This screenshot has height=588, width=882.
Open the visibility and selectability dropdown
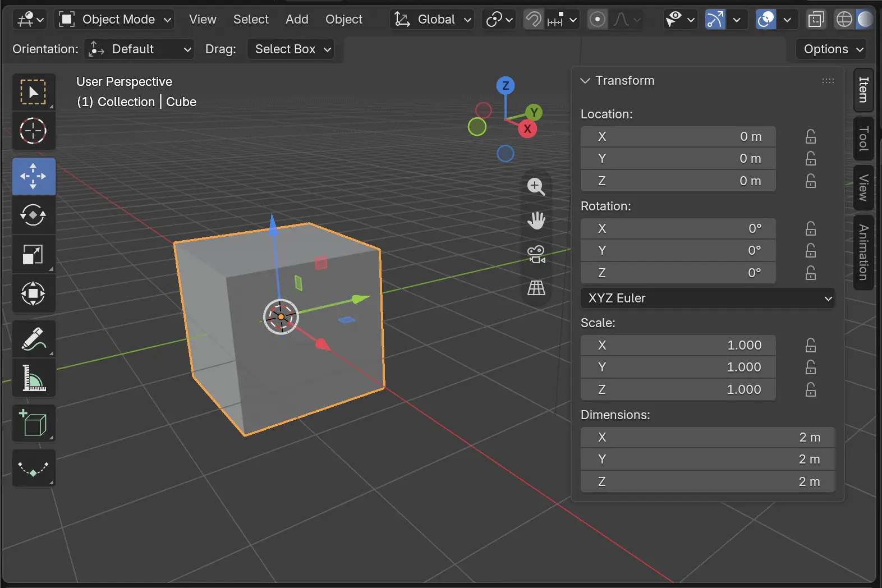click(679, 20)
